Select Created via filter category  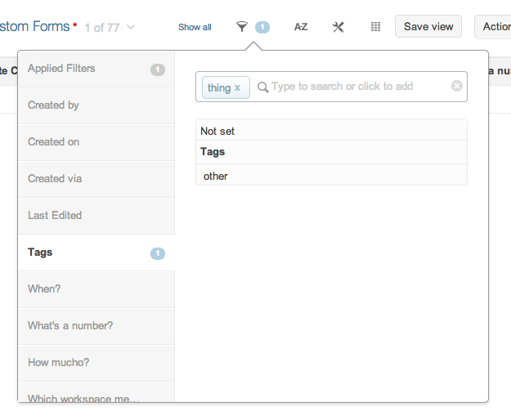click(96, 179)
